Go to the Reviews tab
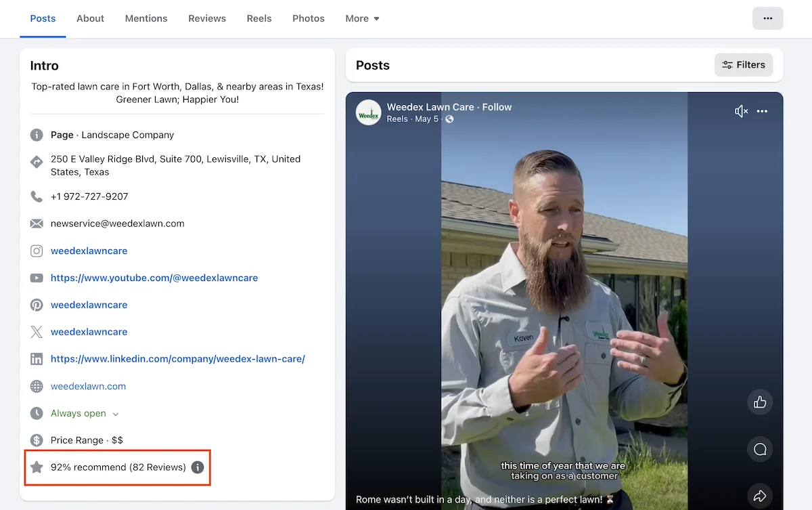This screenshot has height=510, width=812. 207,18
